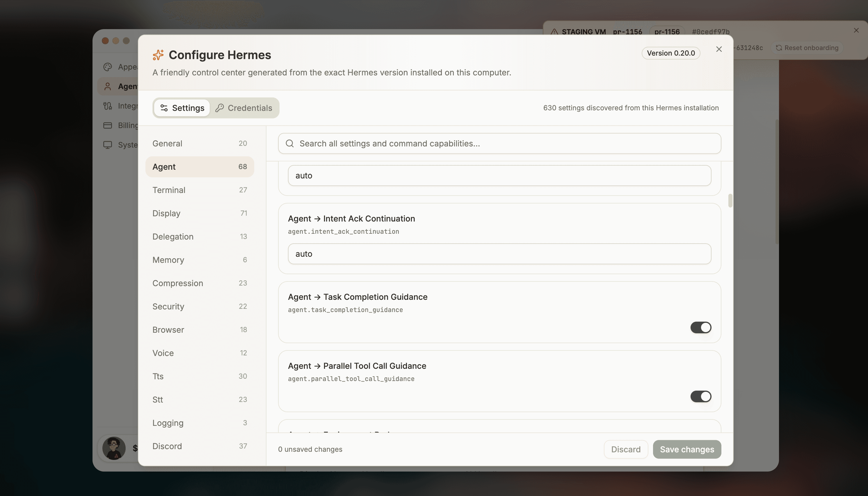Screen dimensions: 868x496
Task: Click the System monitor icon in background sidebar
Action: 108,145
